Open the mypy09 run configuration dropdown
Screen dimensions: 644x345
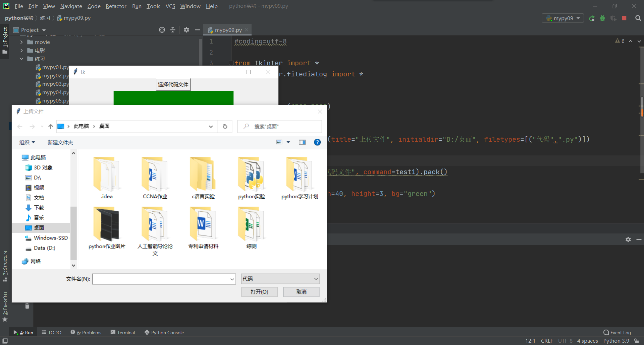coord(563,18)
